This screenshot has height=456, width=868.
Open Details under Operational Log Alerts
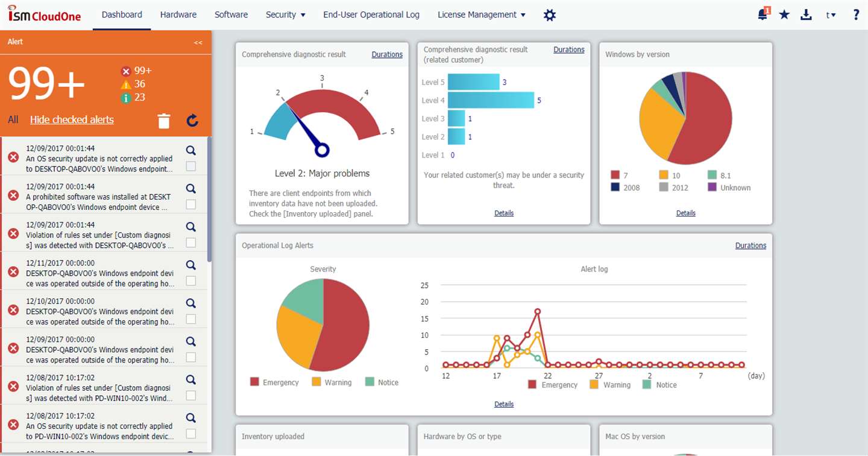(504, 404)
